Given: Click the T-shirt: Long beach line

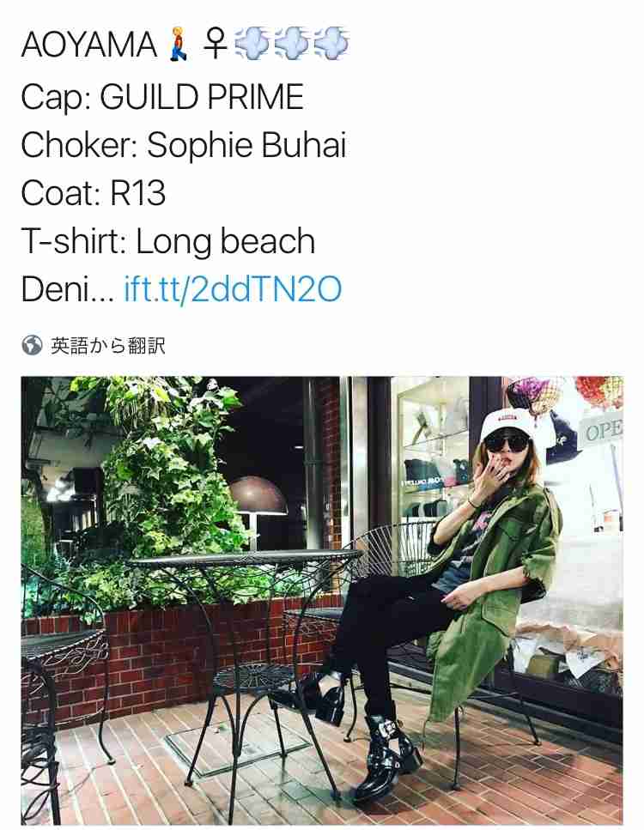Looking at the screenshot, I should (168, 241).
